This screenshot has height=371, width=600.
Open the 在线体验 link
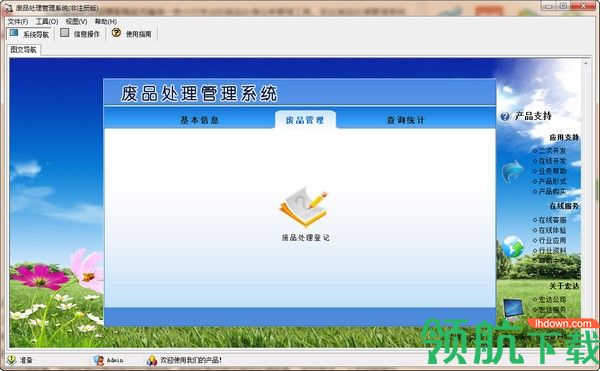pos(552,230)
